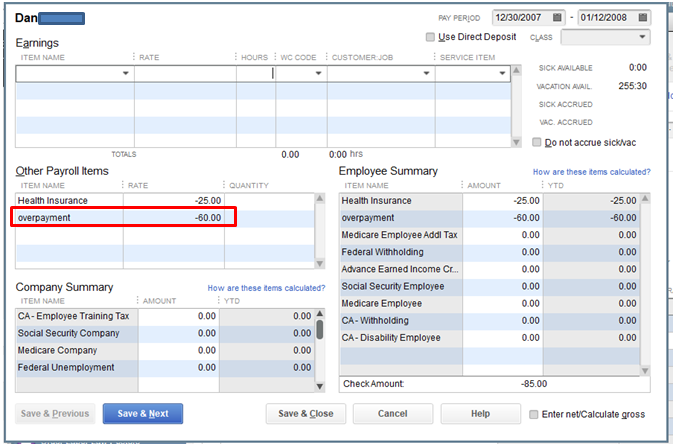Click Other Payroll Items scroll down arrow
The width and height of the screenshot is (673, 444).
(320, 263)
